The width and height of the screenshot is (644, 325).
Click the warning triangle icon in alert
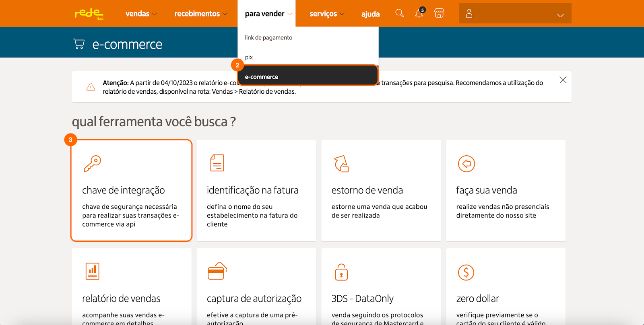(91, 87)
